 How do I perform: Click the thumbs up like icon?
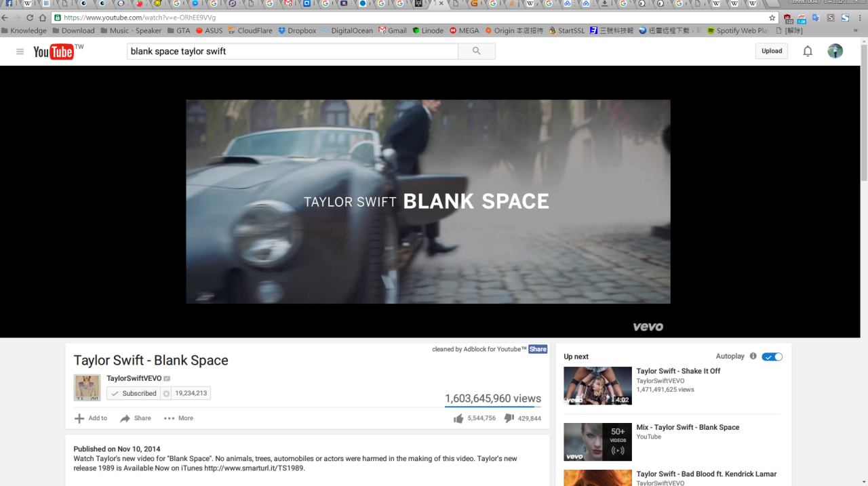point(459,419)
